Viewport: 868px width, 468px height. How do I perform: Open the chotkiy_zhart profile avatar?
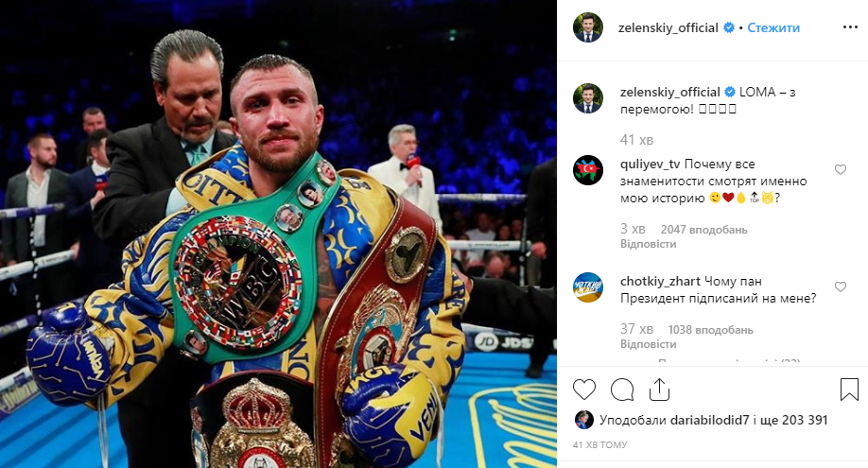click(587, 286)
